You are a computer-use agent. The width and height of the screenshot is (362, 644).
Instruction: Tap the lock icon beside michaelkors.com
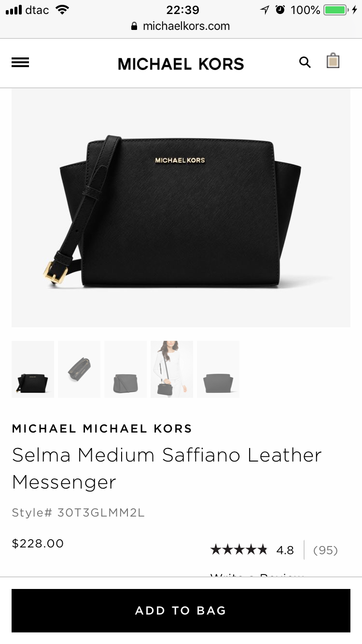pyautogui.click(x=135, y=26)
